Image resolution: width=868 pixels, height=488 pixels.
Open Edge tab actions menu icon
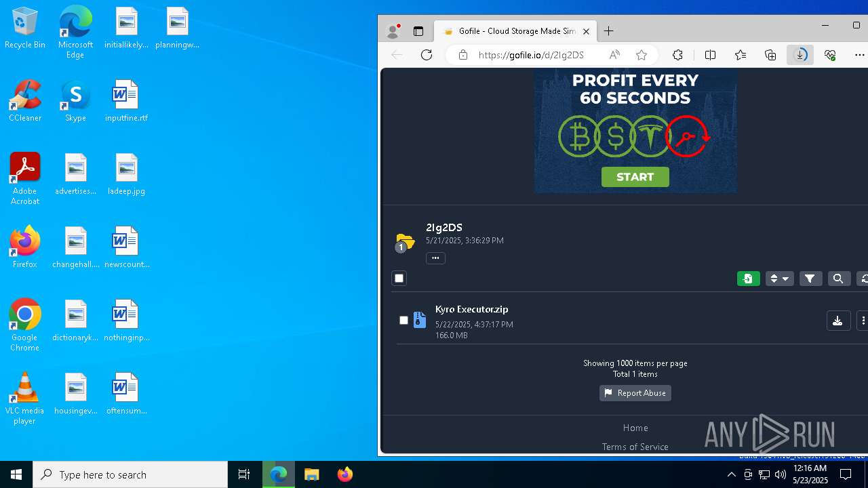click(418, 31)
